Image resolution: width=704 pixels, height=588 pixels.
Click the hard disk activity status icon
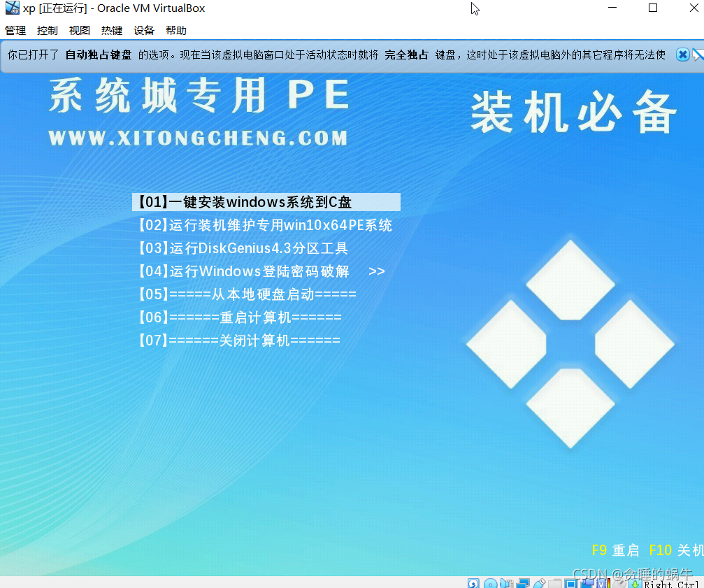(473, 584)
